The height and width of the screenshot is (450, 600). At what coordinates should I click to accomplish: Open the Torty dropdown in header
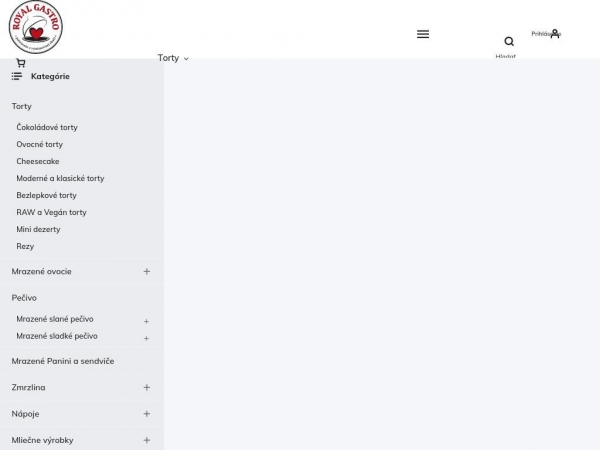pyautogui.click(x=173, y=58)
